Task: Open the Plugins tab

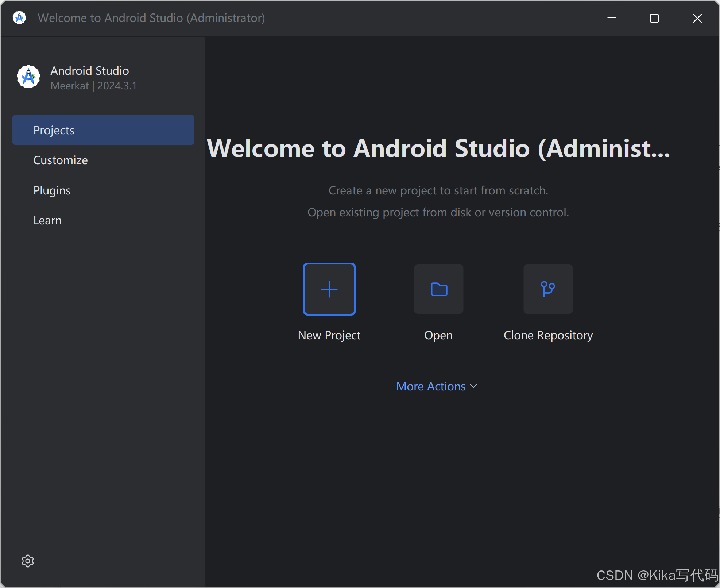Action: click(x=103, y=190)
